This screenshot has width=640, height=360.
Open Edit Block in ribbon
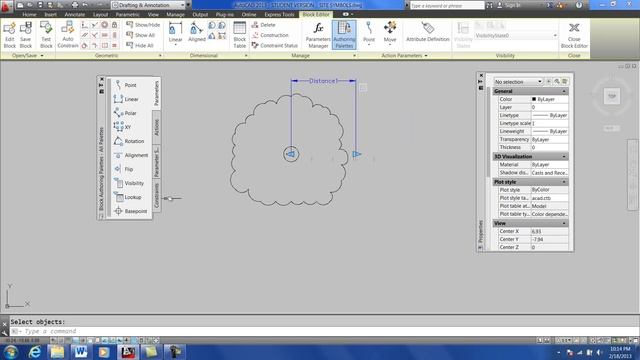point(9,35)
